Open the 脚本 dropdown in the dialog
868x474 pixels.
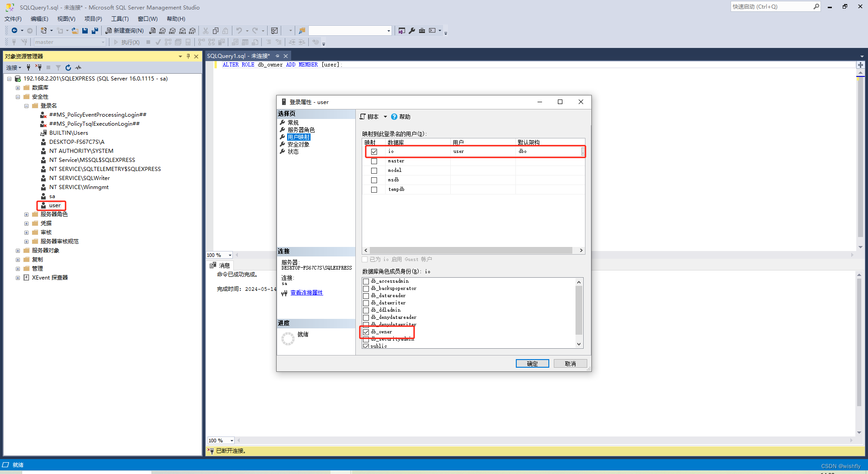(385, 116)
